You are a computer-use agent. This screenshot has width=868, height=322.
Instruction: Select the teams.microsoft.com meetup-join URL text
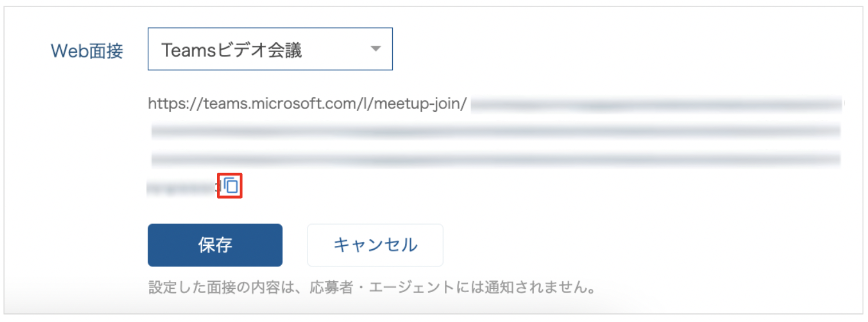click(307, 104)
